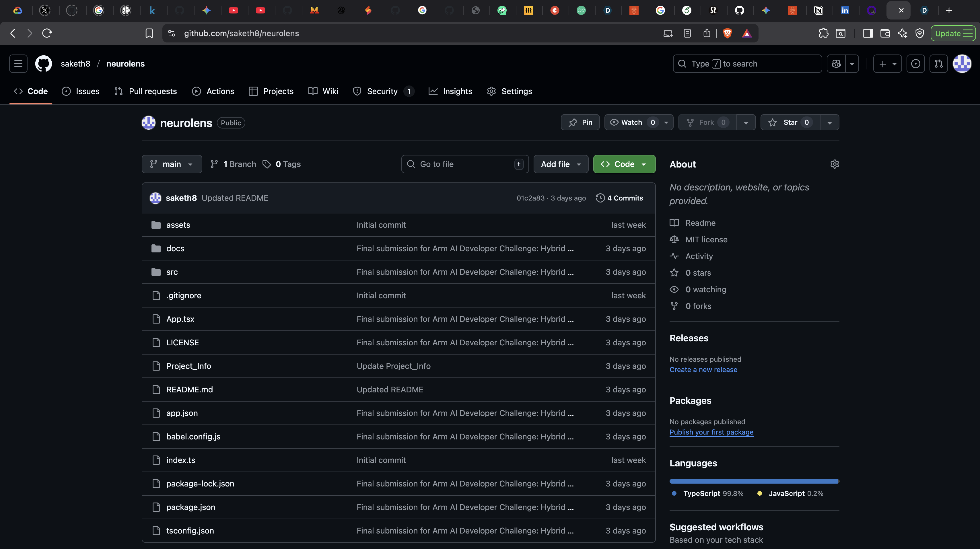This screenshot has height=549, width=980.
Task: Pin the neurolens repository
Action: [x=580, y=122]
